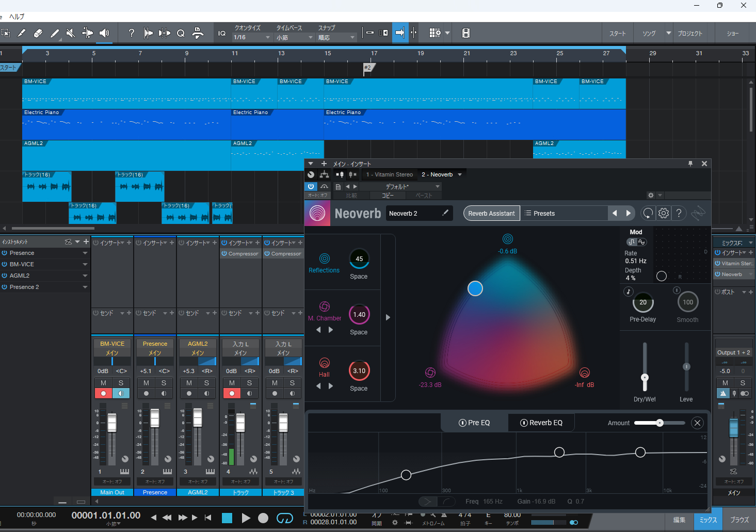The height and width of the screenshot is (532, 756).
Task: Switch to the Reverb EQ tab
Action: click(x=541, y=423)
